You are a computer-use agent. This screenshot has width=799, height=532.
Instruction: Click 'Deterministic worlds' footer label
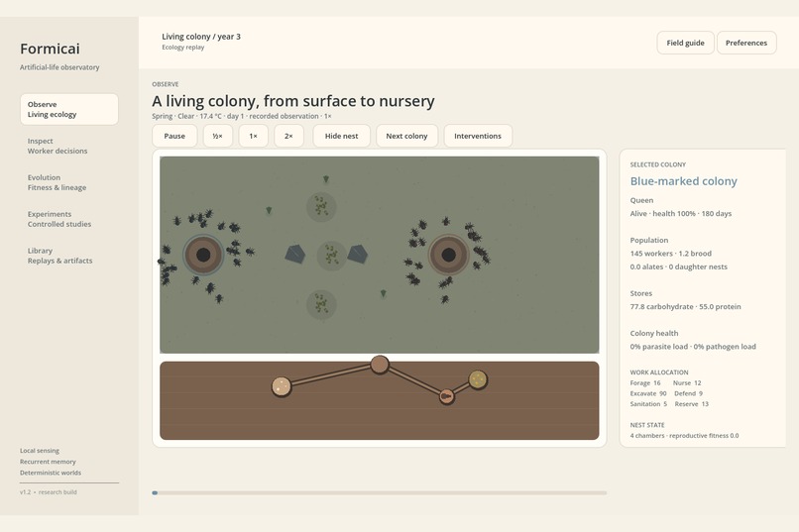point(51,473)
